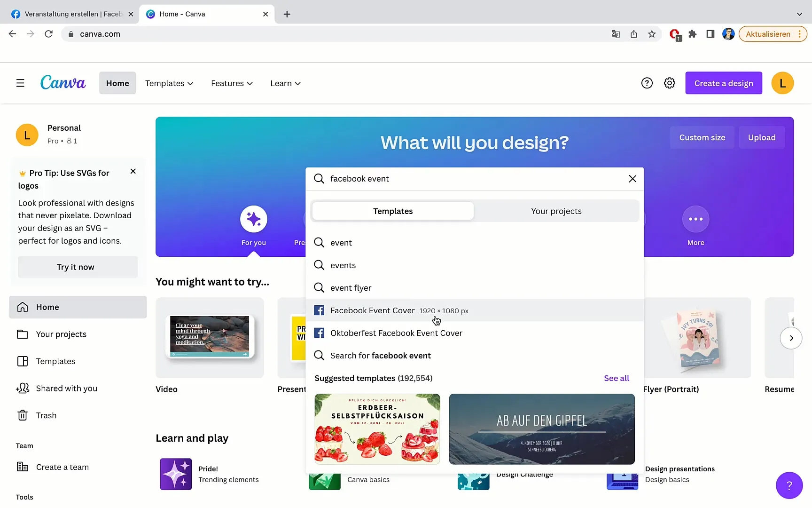Toggle the browser side panel icon
This screenshot has width=812, height=508.
[710, 34]
